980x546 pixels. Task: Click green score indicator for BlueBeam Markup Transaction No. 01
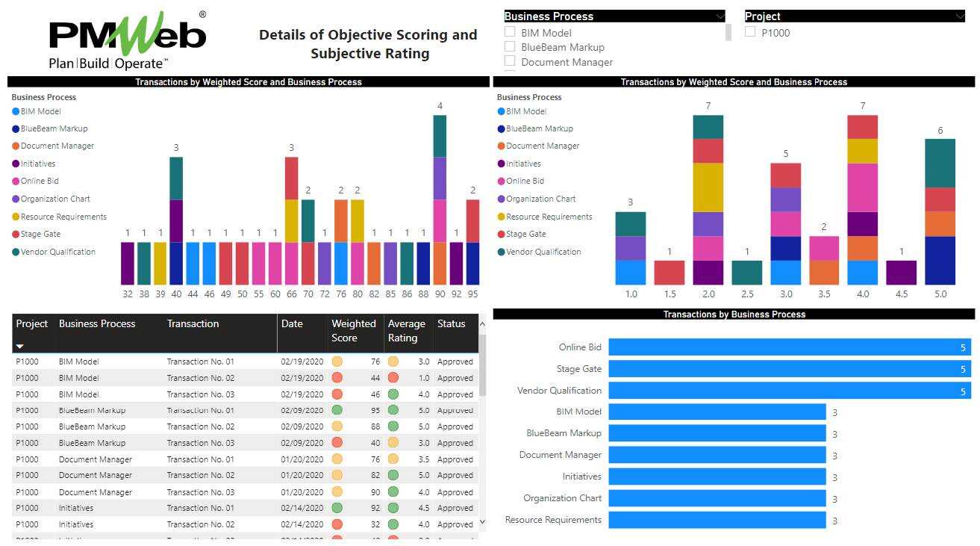pyautogui.click(x=337, y=410)
